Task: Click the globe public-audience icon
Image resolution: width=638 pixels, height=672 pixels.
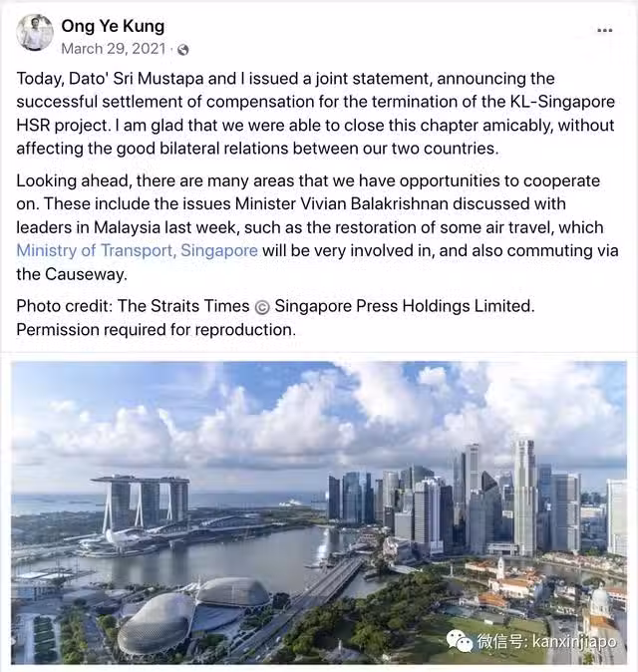Action: (183, 50)
